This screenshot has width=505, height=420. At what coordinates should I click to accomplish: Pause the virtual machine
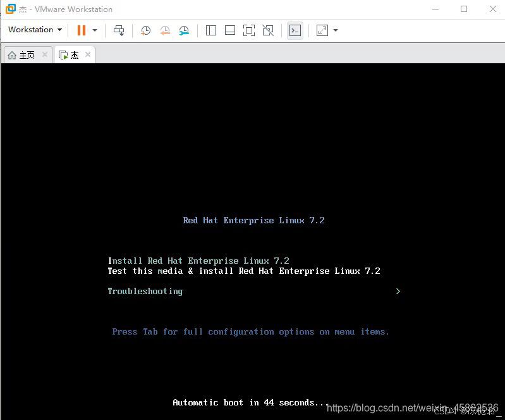click(x=82, y=30)
